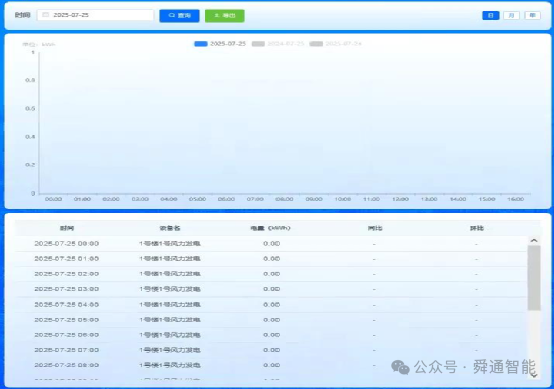Switch to the 月 (month) view tab
The width and height of the screenshot is (554, 389).
click(x=511, y=15)
